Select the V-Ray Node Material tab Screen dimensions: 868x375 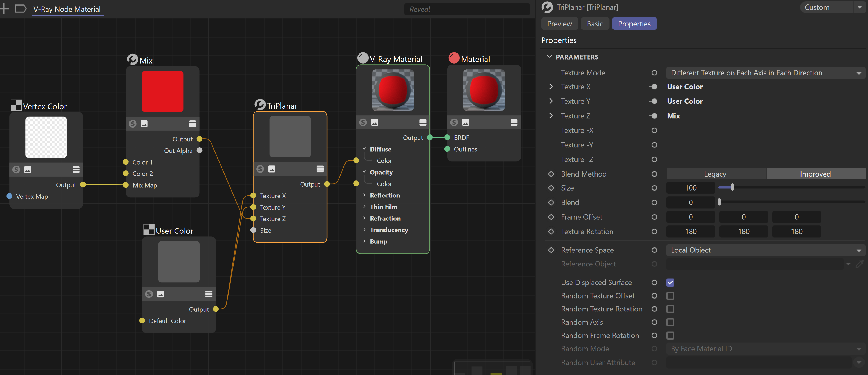(67, 9)
